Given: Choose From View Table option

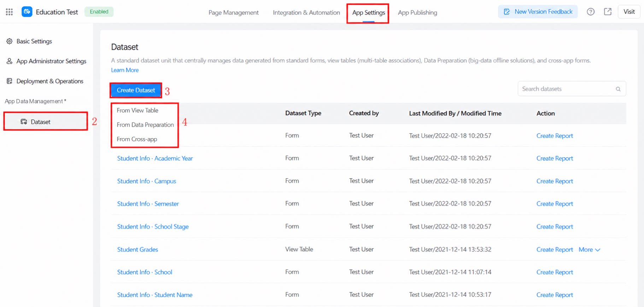Looking at the screenshot, I should [137, 110].
